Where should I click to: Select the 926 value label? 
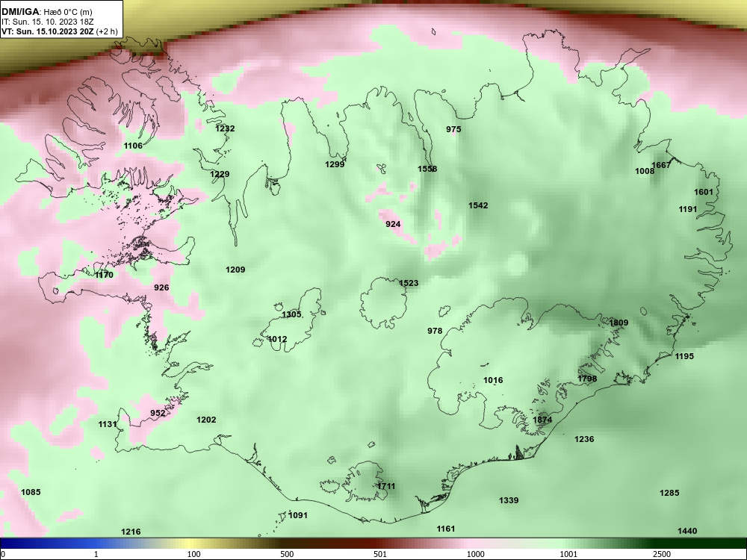point(161,287)
